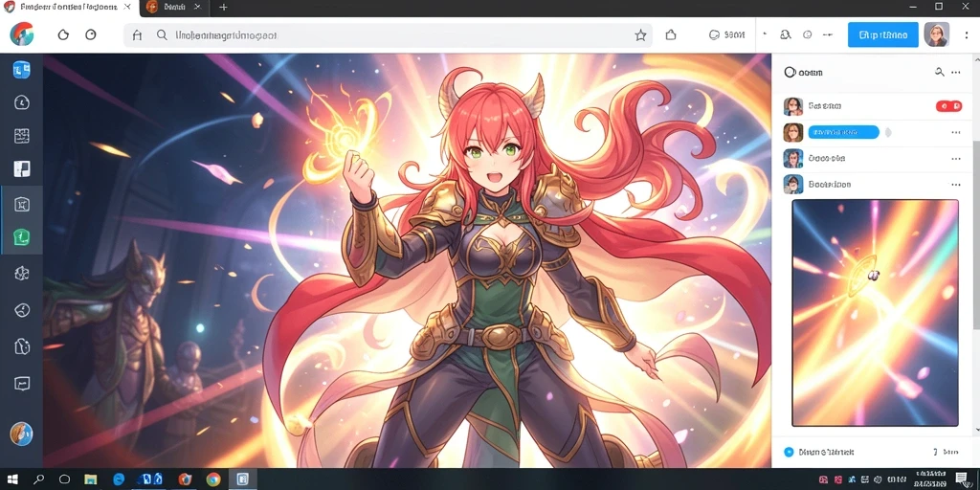980x490 pixels.
Task: Click the magnifier icon in the side panel header
Action: 939,72
